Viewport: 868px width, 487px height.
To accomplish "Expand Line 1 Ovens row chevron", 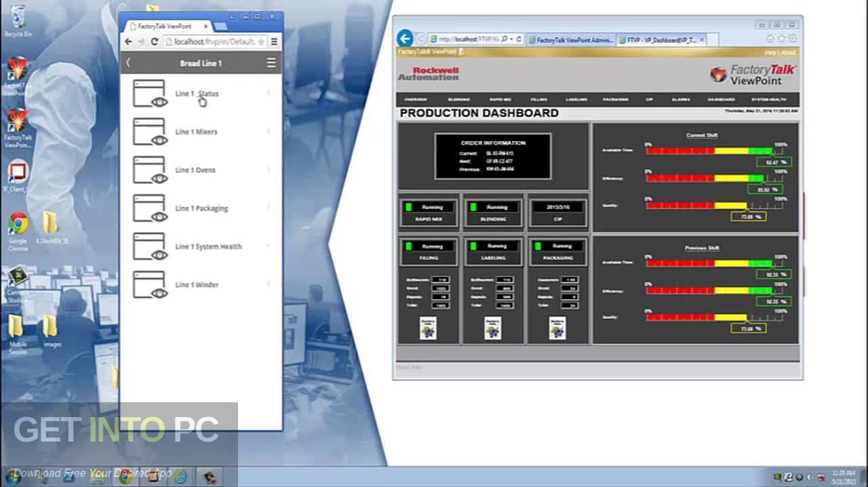I will pos(269,170).
